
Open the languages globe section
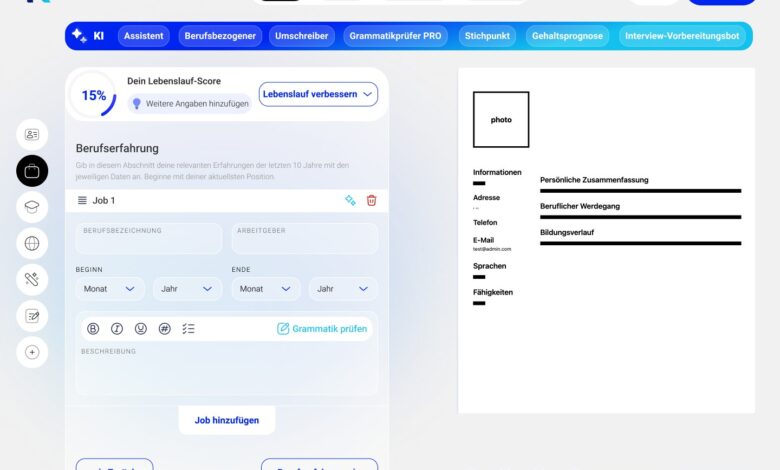point(32,243)
